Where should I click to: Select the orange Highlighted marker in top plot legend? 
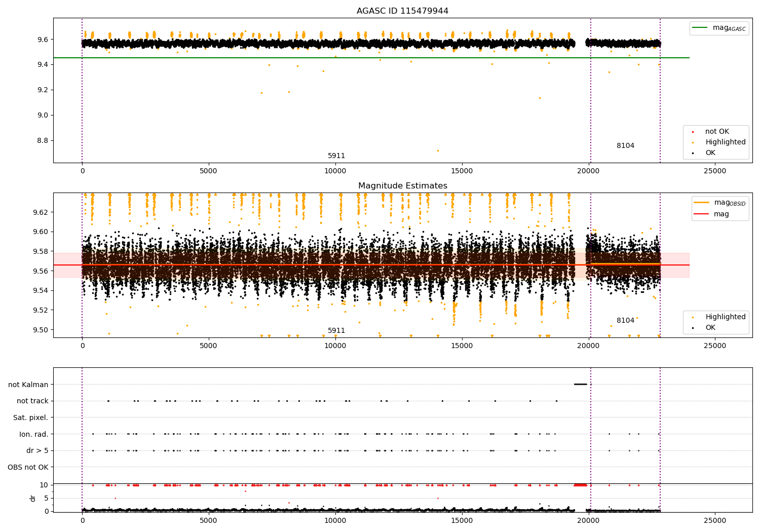point(693,142)
